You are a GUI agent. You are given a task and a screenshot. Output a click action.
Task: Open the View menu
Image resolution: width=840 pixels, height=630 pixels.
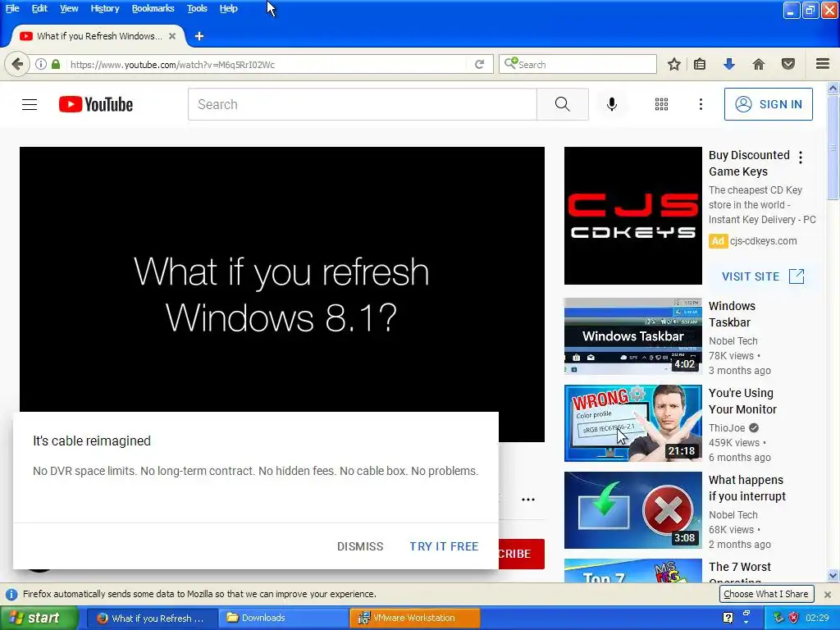point(69,8)
